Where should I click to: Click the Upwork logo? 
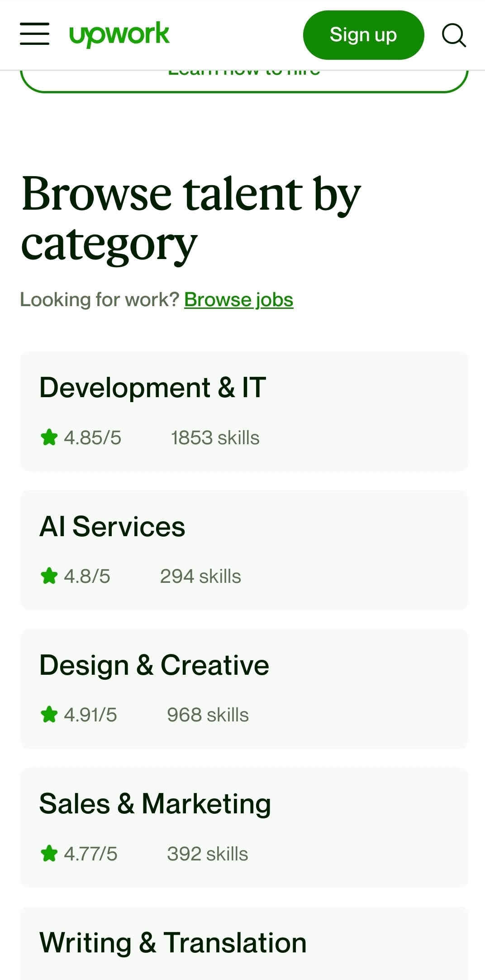119,34
